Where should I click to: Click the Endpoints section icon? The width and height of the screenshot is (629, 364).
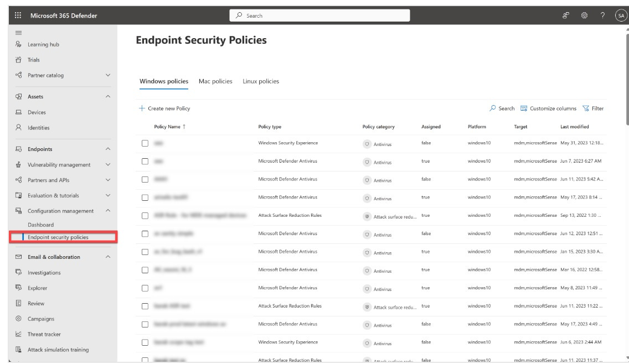pyautogui.click(x=18, y=149)
